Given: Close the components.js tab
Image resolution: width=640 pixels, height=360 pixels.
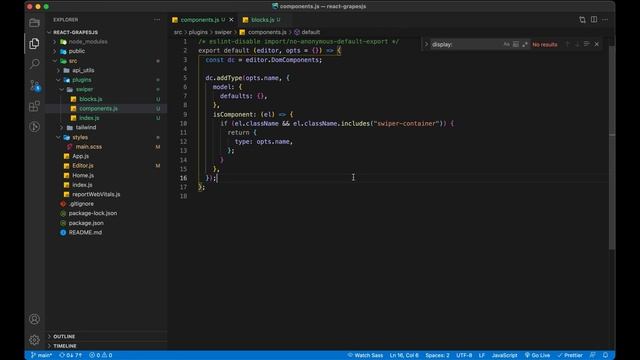Looking at the screenshot, I should 231,20.
